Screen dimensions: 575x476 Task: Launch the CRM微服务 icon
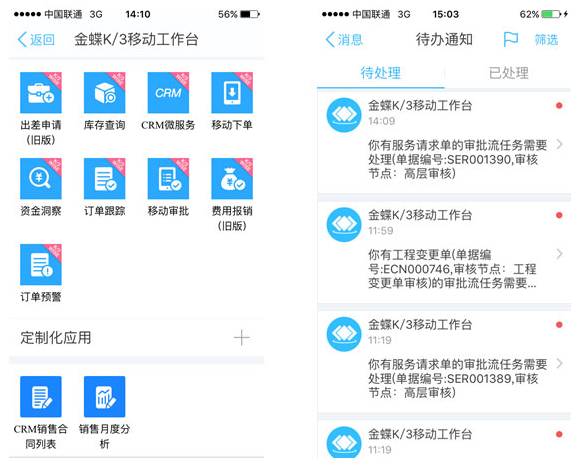point(168,93)
